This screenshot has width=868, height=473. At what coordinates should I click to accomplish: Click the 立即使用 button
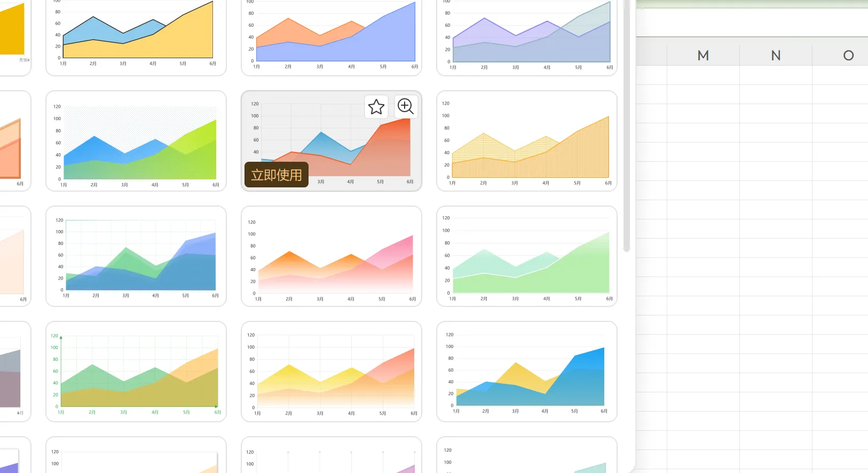[x=277, y=175]
